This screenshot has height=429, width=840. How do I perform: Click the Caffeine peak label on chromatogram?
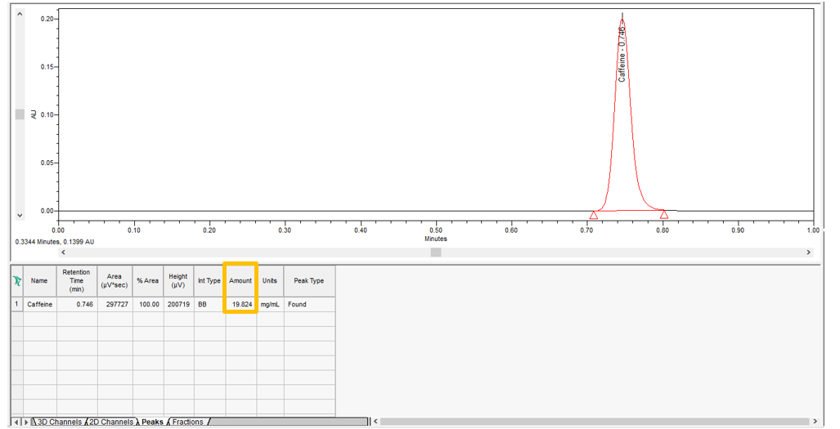(622, 55)
